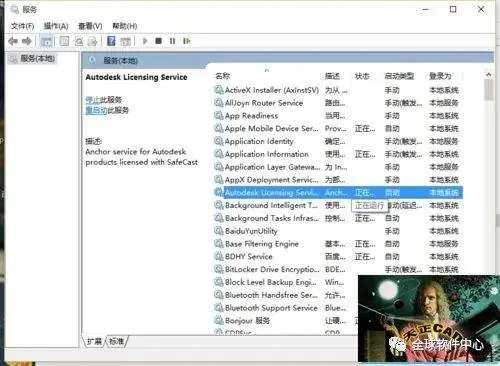Sort by the 登录为 column header
This screenshot has height=366, width=500.
pos(440,76)
